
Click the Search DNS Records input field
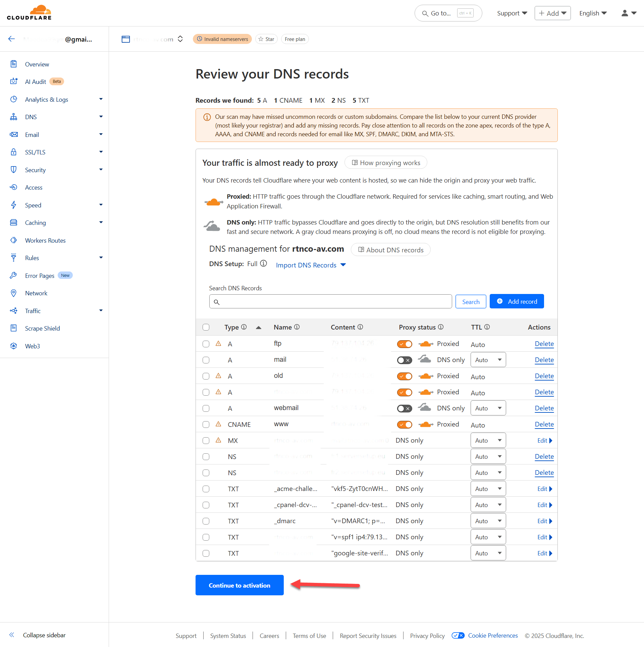tap(330, 301)
